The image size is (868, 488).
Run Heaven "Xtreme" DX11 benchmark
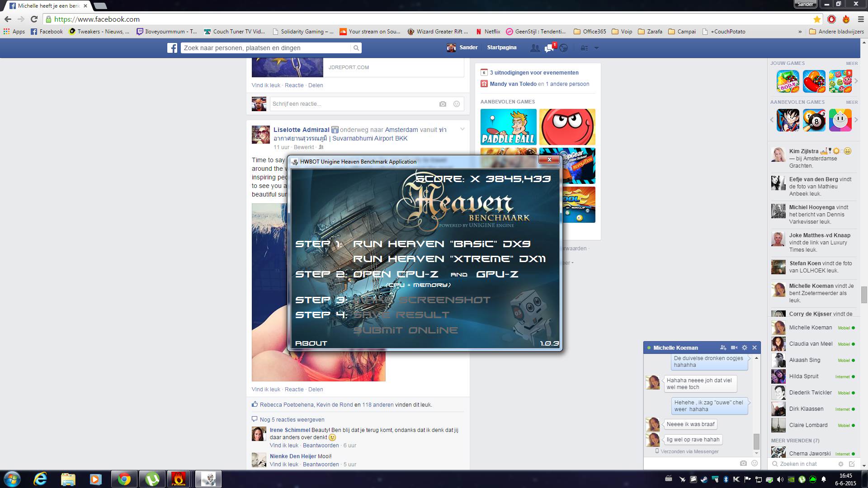point(449,259)
